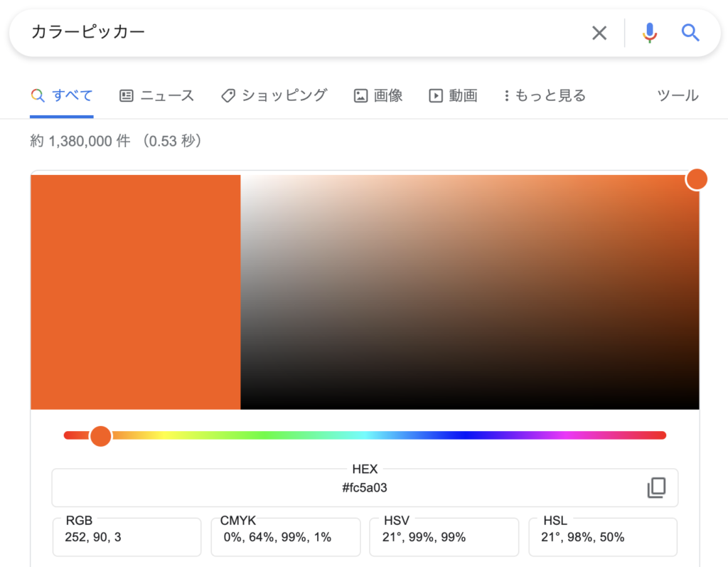Viewport: 728px width, 567px height.
Task: Click the news icon beside ニュース
Action: click(x=127, y=95)
